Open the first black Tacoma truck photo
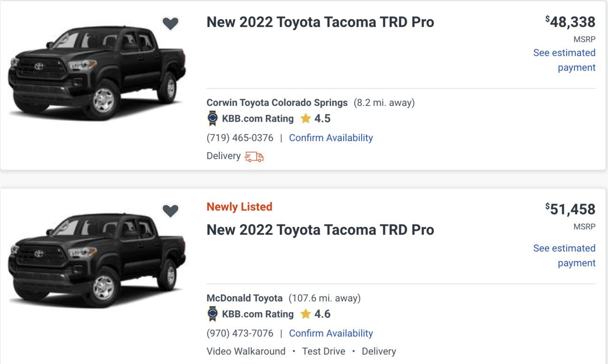Screen dimensions: 608x364 tap(97, 73)
